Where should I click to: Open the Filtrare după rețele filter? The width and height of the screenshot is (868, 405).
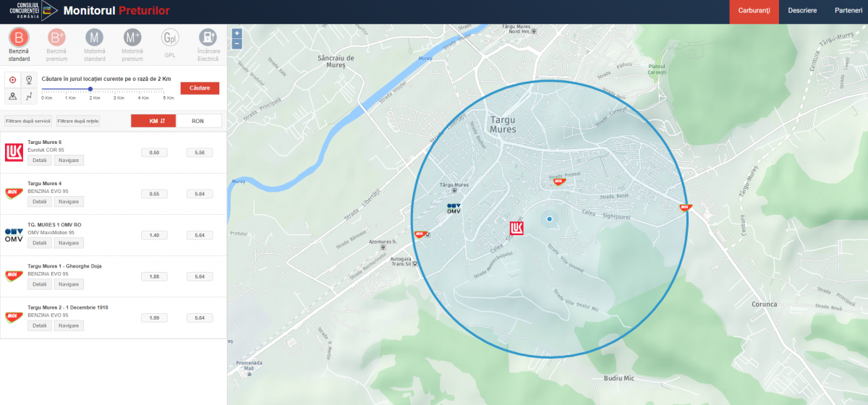pyautogui.click(x=77, y=121)
